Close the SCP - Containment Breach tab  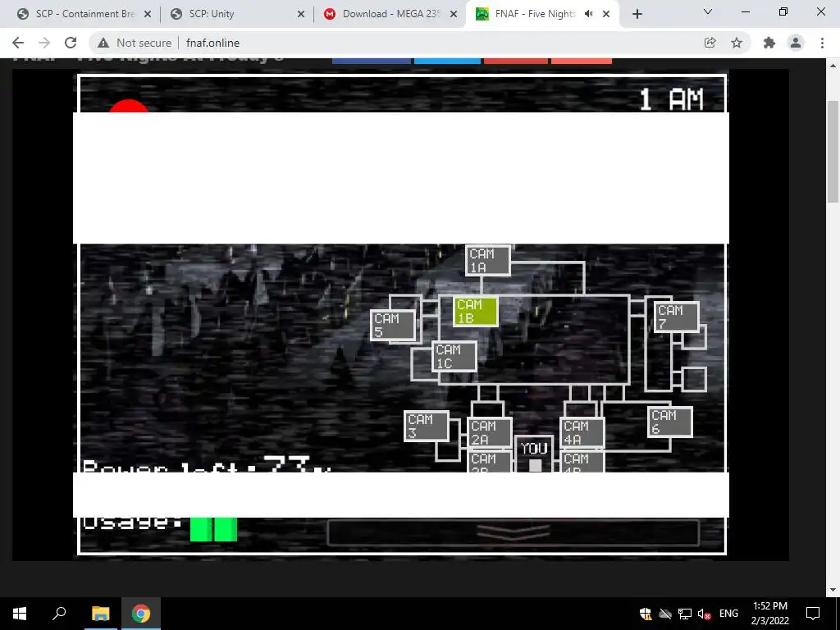pyautogui.click(x=148, y=14)
